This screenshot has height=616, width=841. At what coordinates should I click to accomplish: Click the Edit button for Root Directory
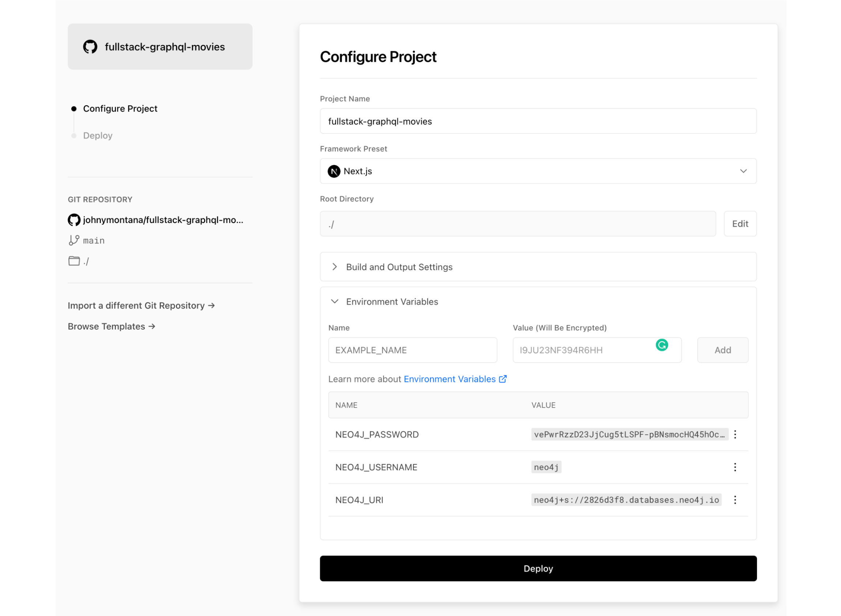740,224
